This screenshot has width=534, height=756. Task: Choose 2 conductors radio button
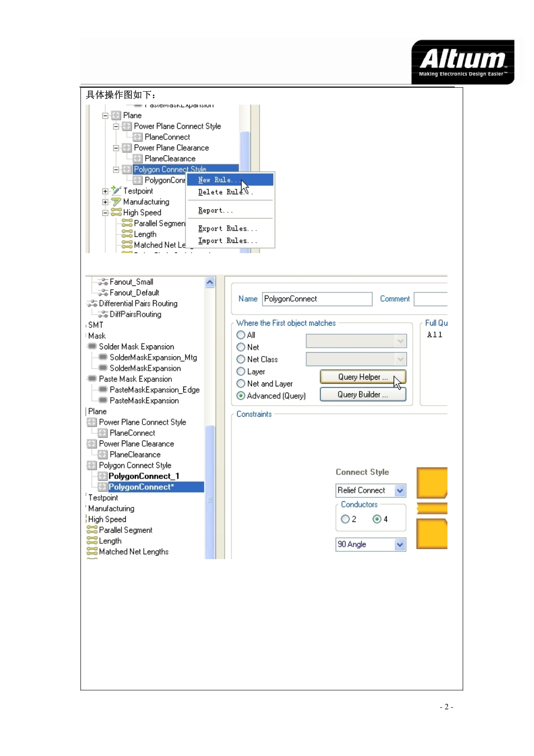pyautogui.click(x=345, y=519)
